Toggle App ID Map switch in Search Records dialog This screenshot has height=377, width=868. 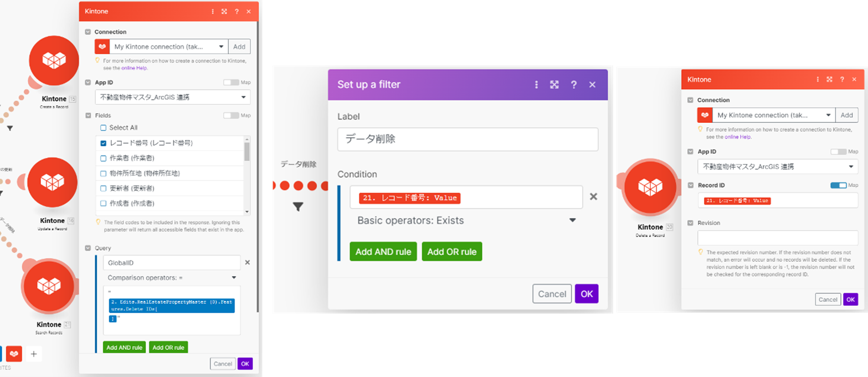tap(231, 82)
